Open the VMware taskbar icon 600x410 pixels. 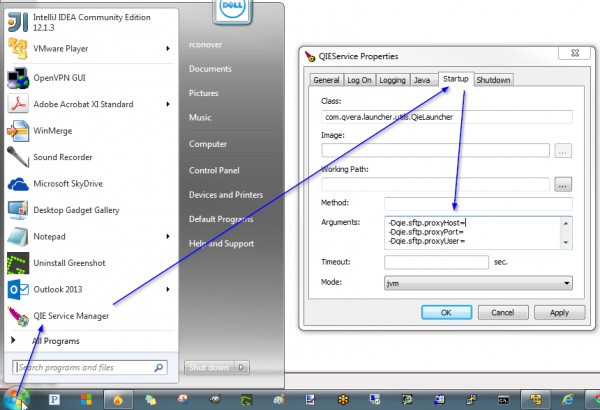tap(536, 400)
